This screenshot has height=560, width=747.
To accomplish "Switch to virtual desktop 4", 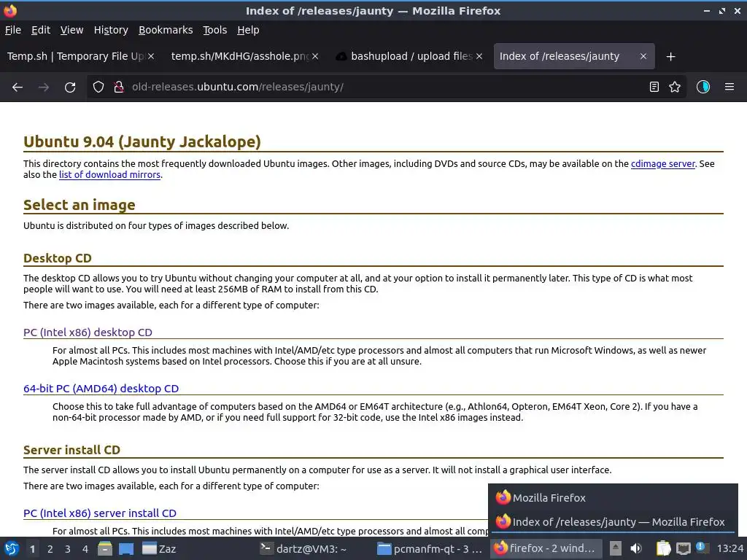I will tap(85, 549).
